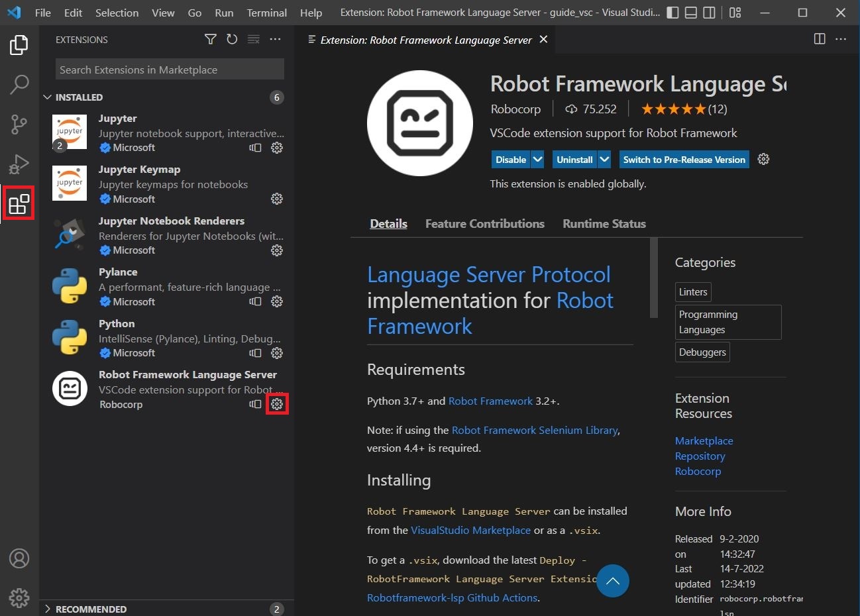Open the Extensions view icon
The width and height of the screenshot is (860, 616).
click(x=19, y=205)
